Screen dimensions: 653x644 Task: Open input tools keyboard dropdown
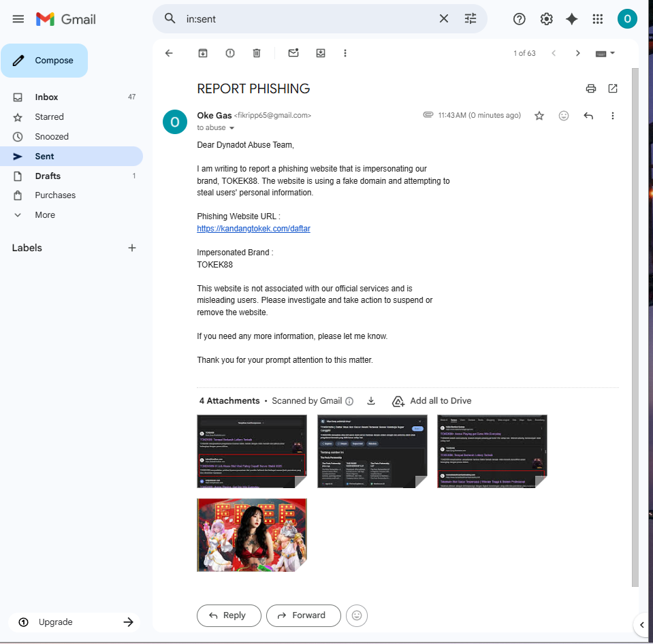[x=605, y=53]
